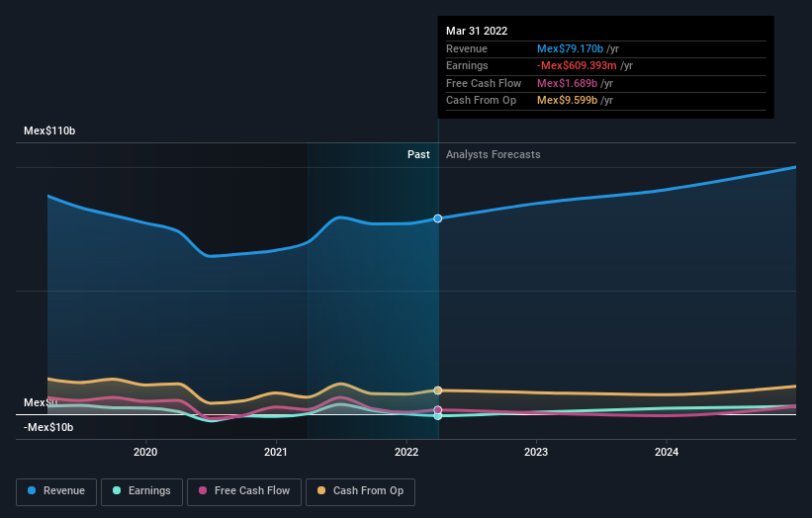Click the Cash From Op row label in tooltip
This screenshot has width=812, height=518.
481,101
